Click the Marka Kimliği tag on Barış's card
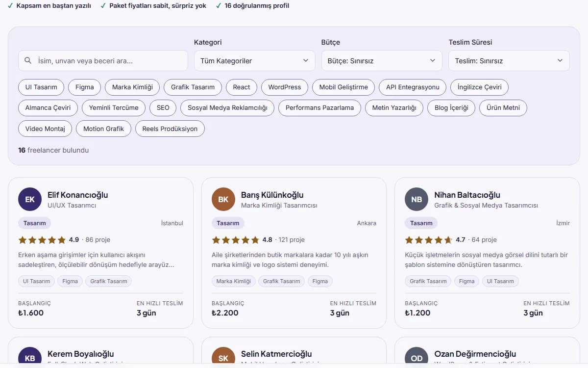Screen dimensions: 588x368 click(x=234, y=281)
